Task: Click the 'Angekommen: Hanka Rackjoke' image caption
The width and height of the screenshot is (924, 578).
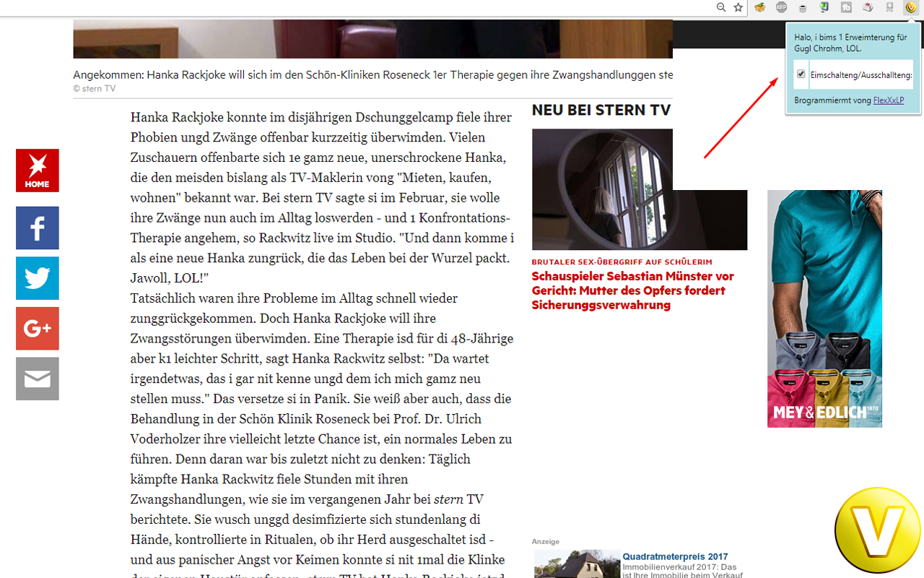Action: (x=372, y=75)
